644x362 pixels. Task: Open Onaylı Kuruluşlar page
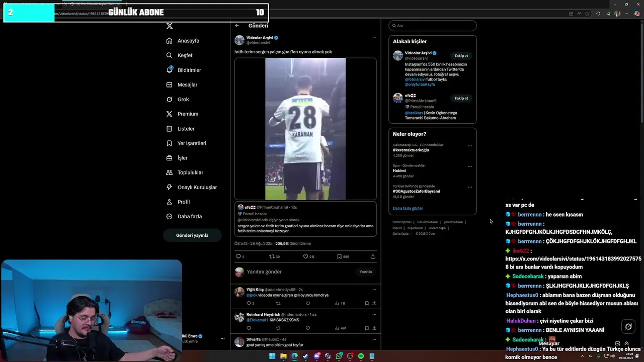coord(192,187)
